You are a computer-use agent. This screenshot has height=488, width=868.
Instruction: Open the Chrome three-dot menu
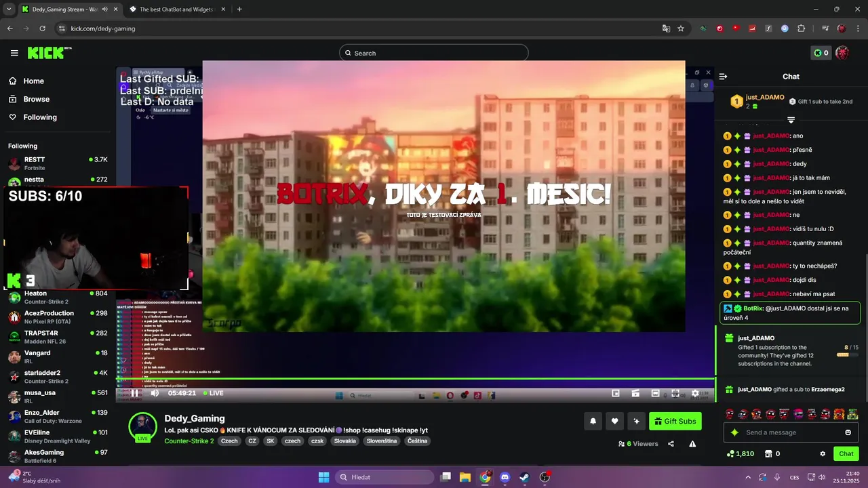[x=859, y=28]
